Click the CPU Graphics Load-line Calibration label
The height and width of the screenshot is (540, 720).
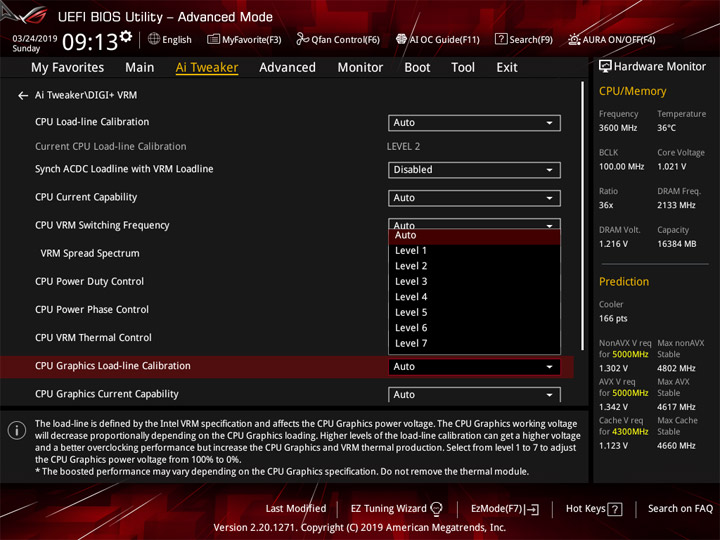[112, 366]
